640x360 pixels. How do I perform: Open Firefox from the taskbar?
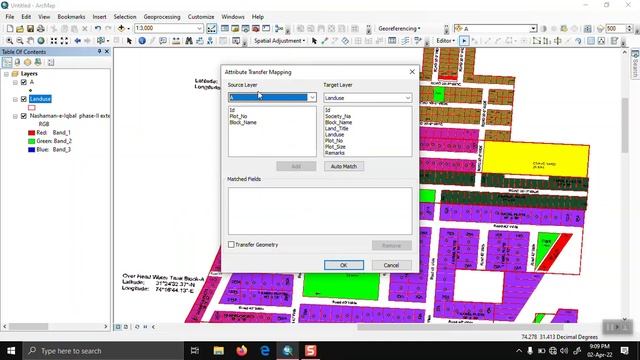(242, 351)
